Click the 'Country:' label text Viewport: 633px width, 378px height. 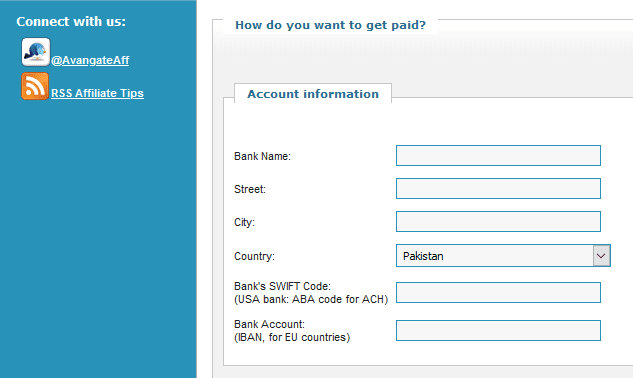point(254,256)
